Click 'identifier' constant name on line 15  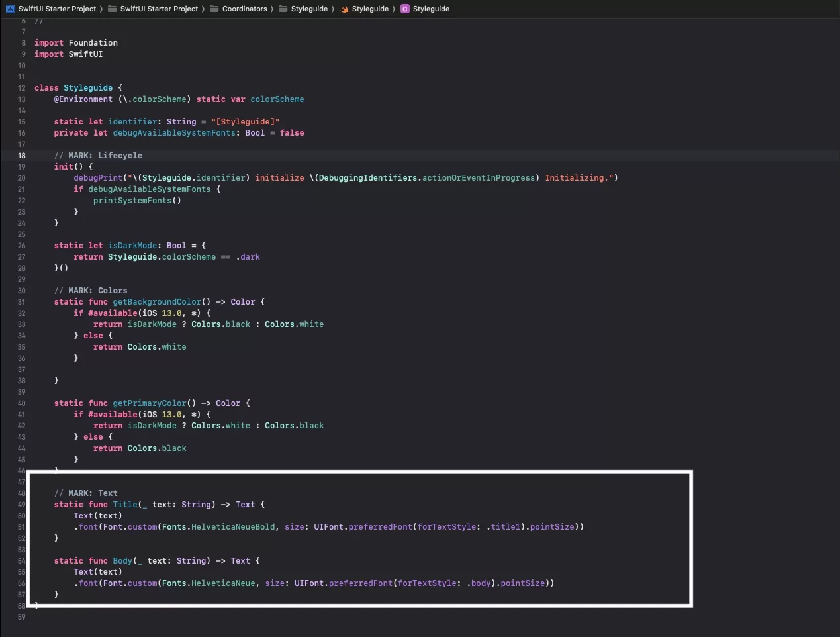132,122
